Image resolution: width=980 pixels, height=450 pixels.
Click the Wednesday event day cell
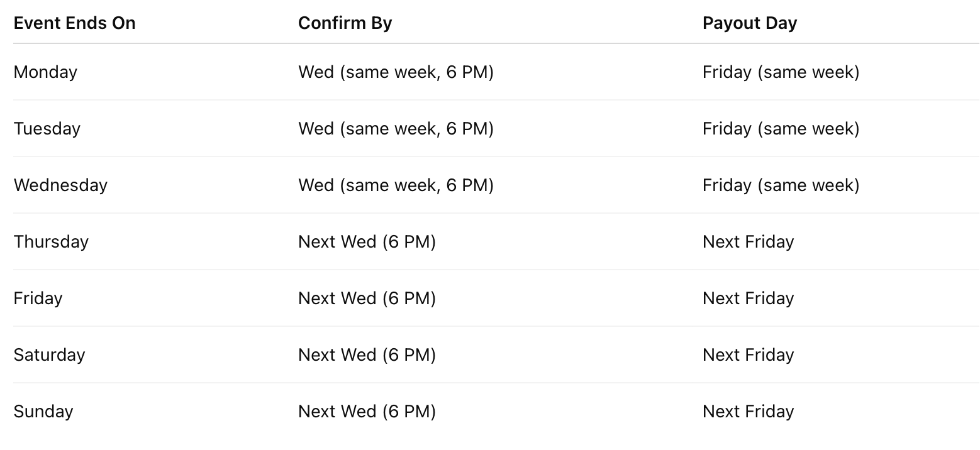coord(60,185)
